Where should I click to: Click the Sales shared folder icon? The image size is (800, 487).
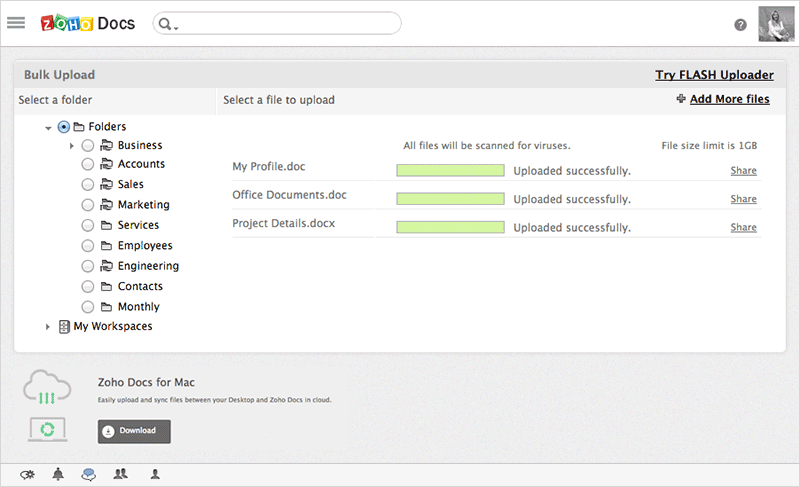106,184
